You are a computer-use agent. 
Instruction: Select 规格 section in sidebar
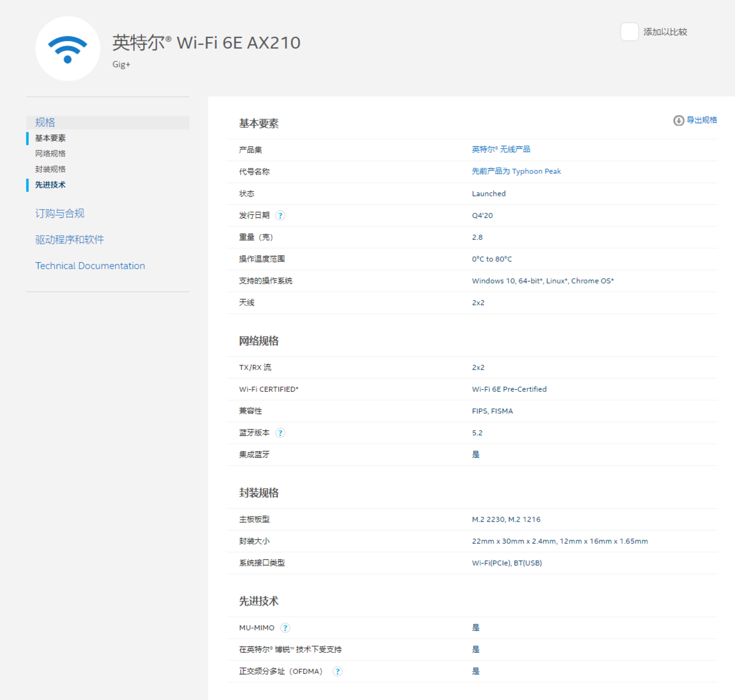tap(108, 122)
